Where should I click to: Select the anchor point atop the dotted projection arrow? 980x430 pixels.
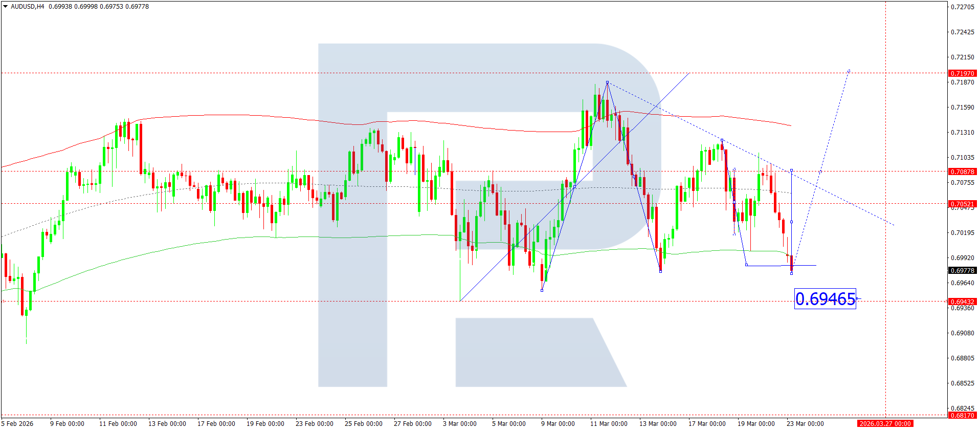click(x=849, y=71)
